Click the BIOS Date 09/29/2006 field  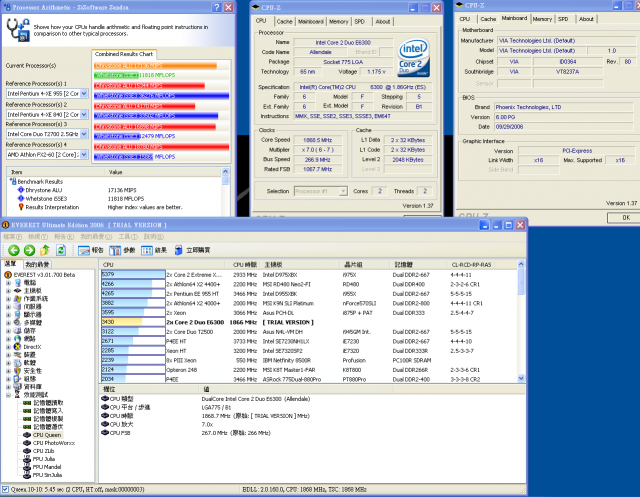564,127
